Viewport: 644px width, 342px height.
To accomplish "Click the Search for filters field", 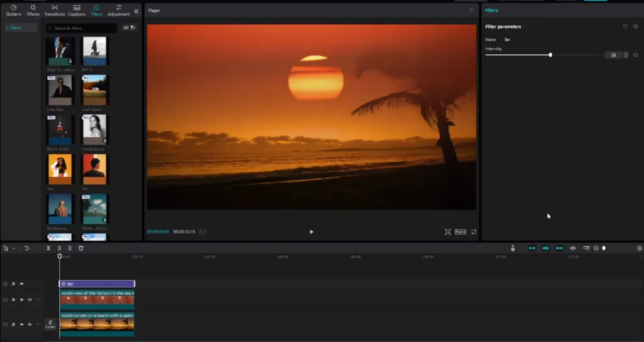I will pyautogui.click(x=82, y=28).
